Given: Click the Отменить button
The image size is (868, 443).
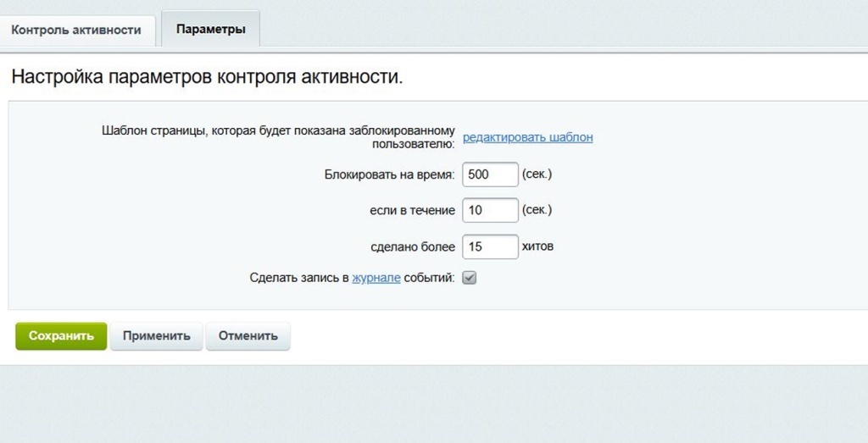Looking at the screenshot, I should pyautogui.click(x=248, y=335).
